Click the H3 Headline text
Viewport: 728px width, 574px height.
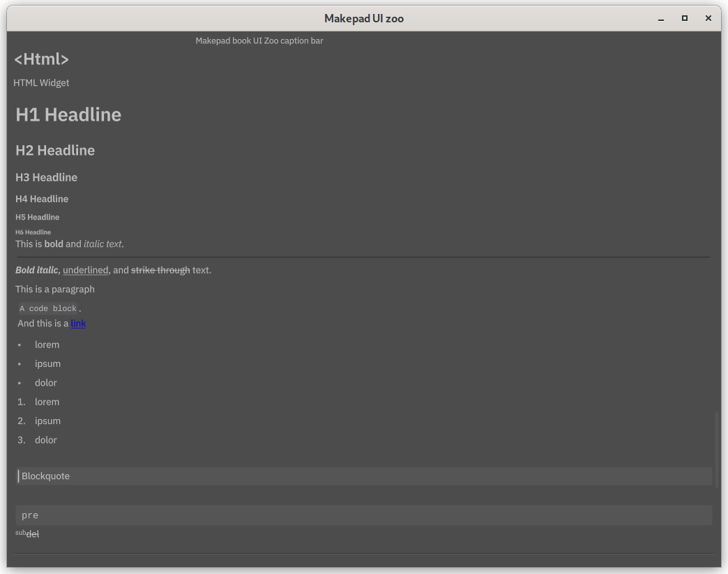tap(46, 178)
